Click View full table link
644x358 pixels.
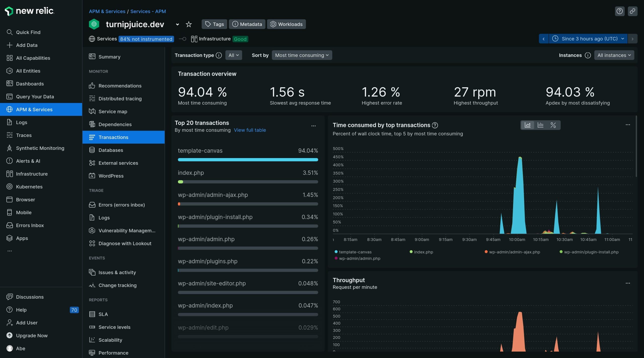point(250,130)
